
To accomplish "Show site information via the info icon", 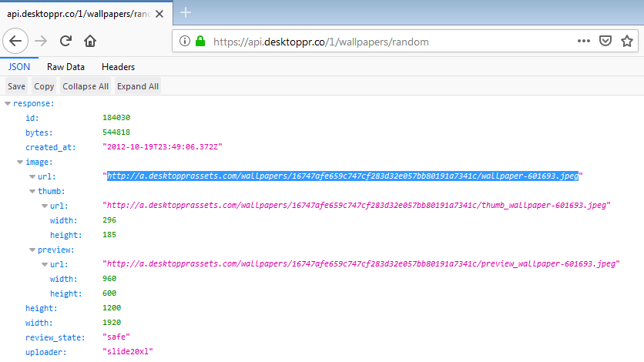I will coord(185,41).
